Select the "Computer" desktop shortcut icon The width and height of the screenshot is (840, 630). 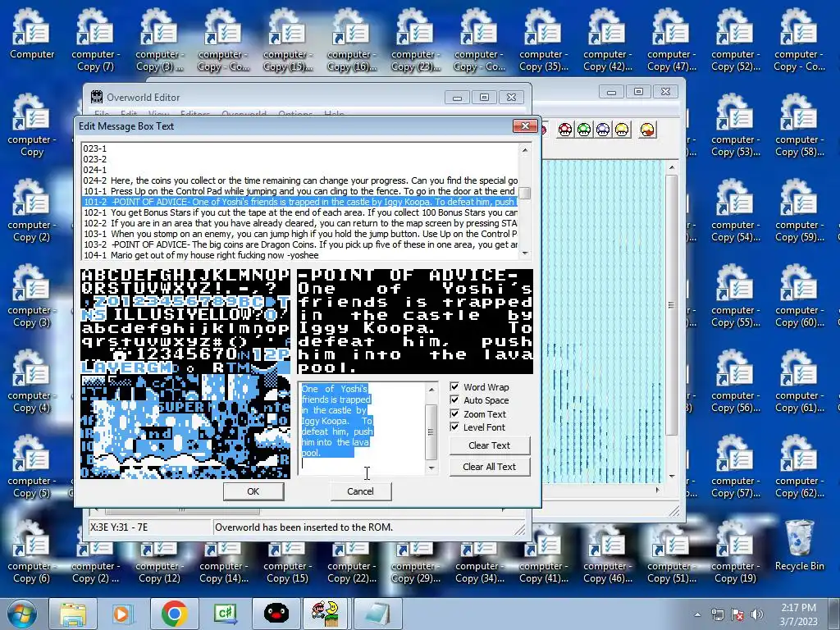coord(32,33)
